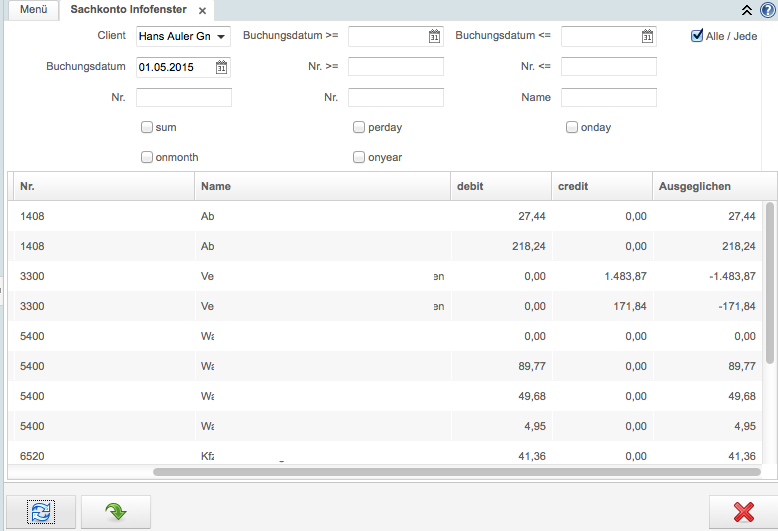Click the refresh button at bottom left

click(x=41, y=511)
